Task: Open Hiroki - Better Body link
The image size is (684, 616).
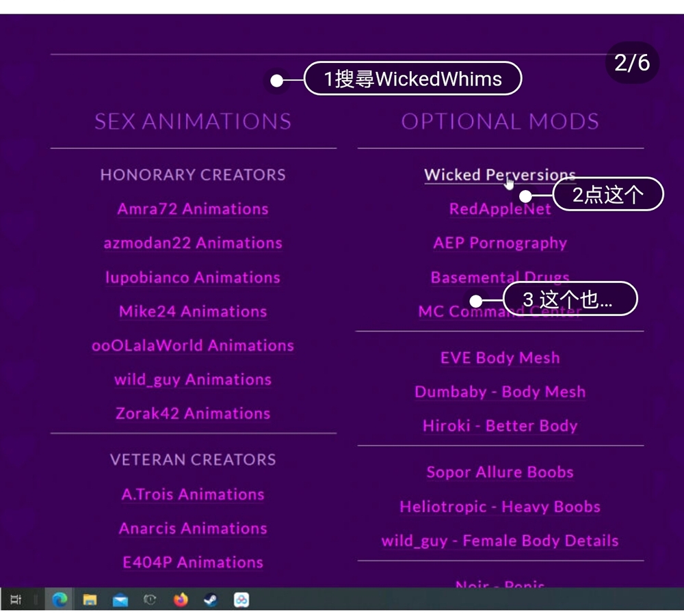Action: [x=500, y=425]
